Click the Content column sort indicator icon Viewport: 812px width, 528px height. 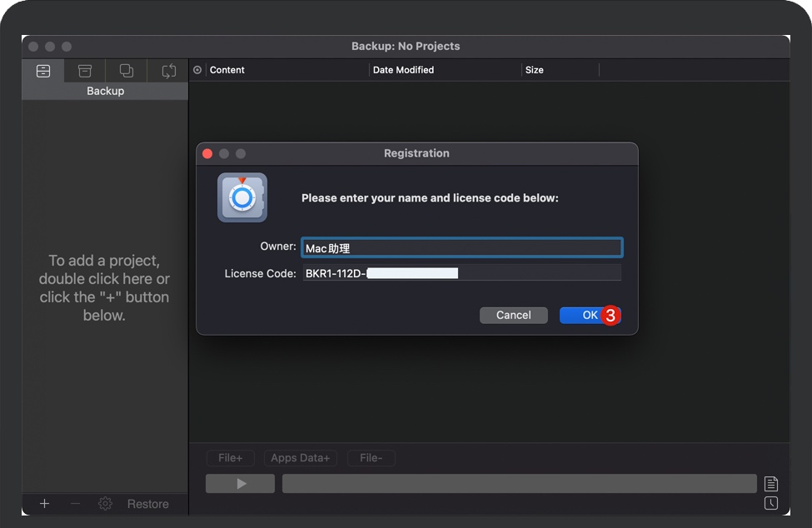tap(197, 70)
